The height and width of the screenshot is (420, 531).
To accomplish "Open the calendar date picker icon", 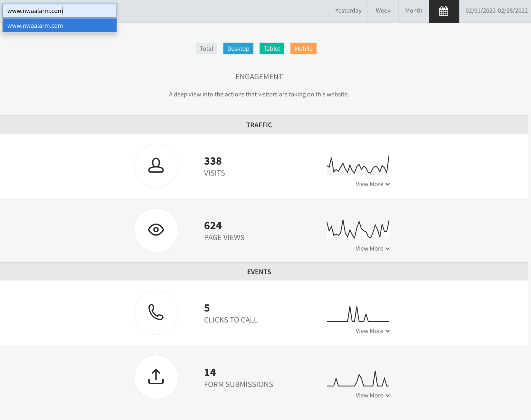I will click(444, 11).
